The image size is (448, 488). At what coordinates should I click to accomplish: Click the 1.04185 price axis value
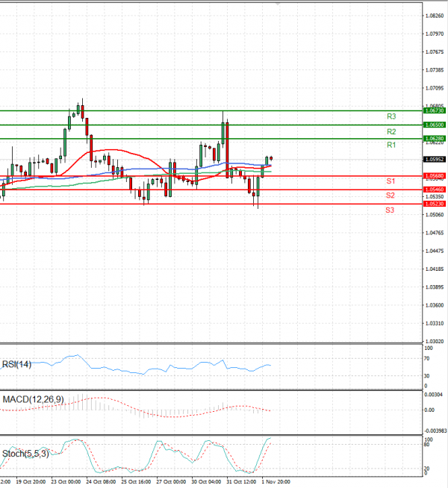point(435,269)
